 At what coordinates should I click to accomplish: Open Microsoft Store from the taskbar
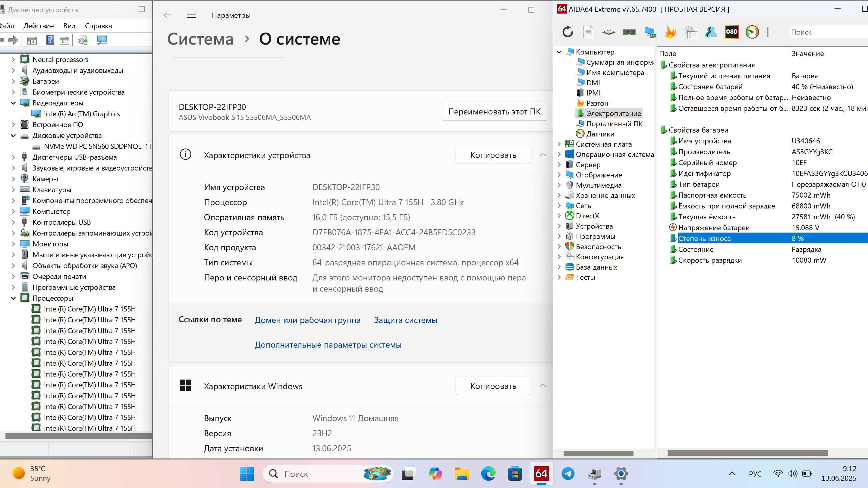tap(515, 474)
